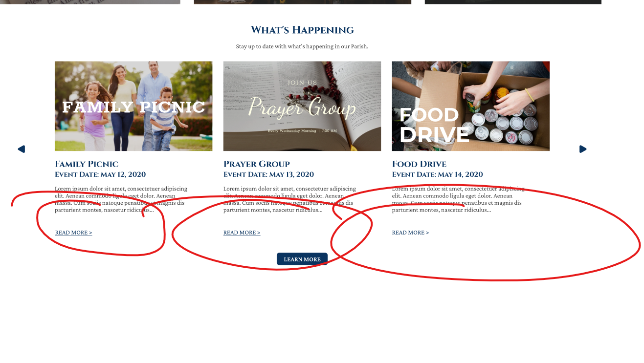Viewport: 644px width, 363px height.
Task: Open the Family Picnic event image
Action: [133, 106]
